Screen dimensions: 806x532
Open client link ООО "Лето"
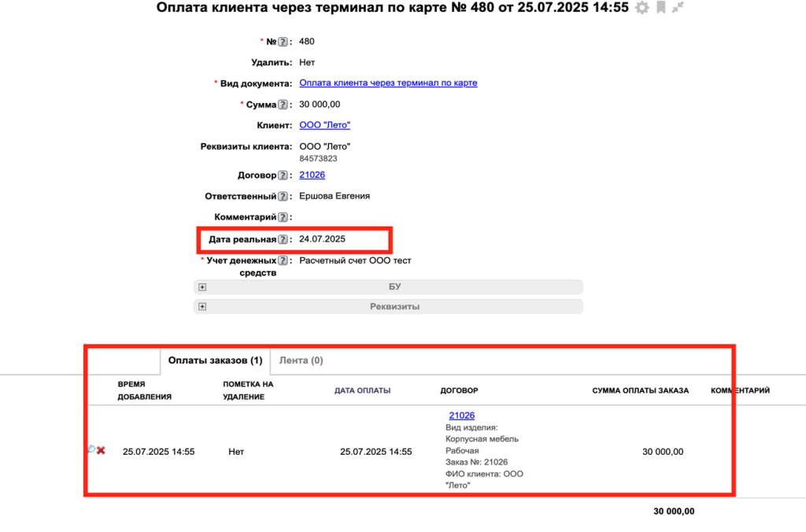324,125
